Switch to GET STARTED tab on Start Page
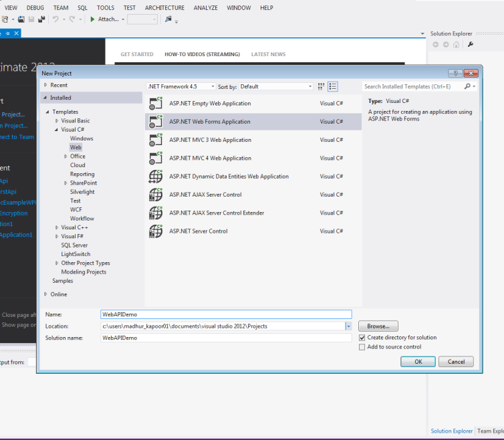The height and width of the screenshot is (440, 504). pyautogui.click(x=137, y=54)
